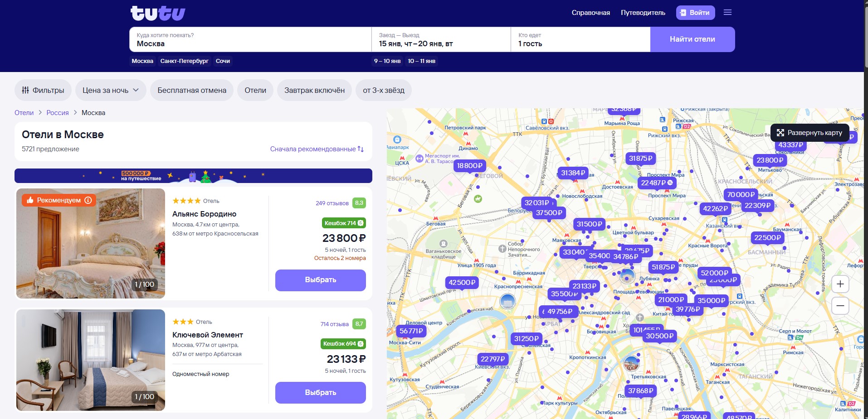Open Справочная in the top menu

pos(590,13)
